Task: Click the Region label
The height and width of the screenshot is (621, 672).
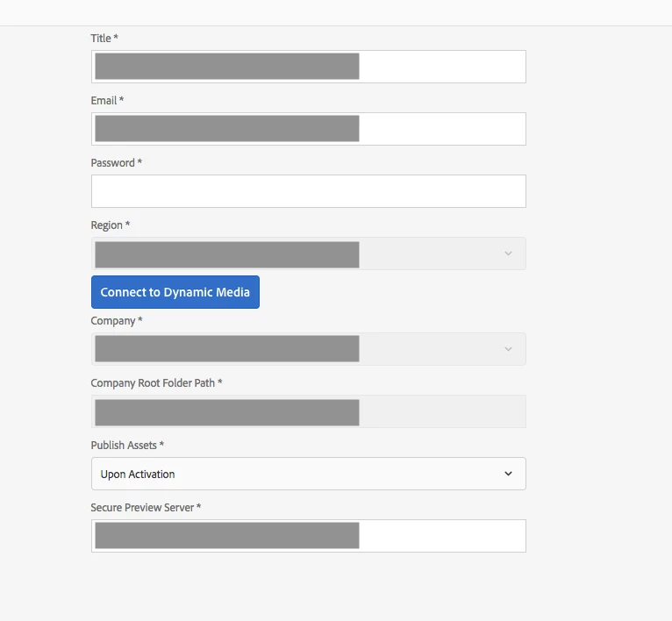Action: (x=107, y=225)
